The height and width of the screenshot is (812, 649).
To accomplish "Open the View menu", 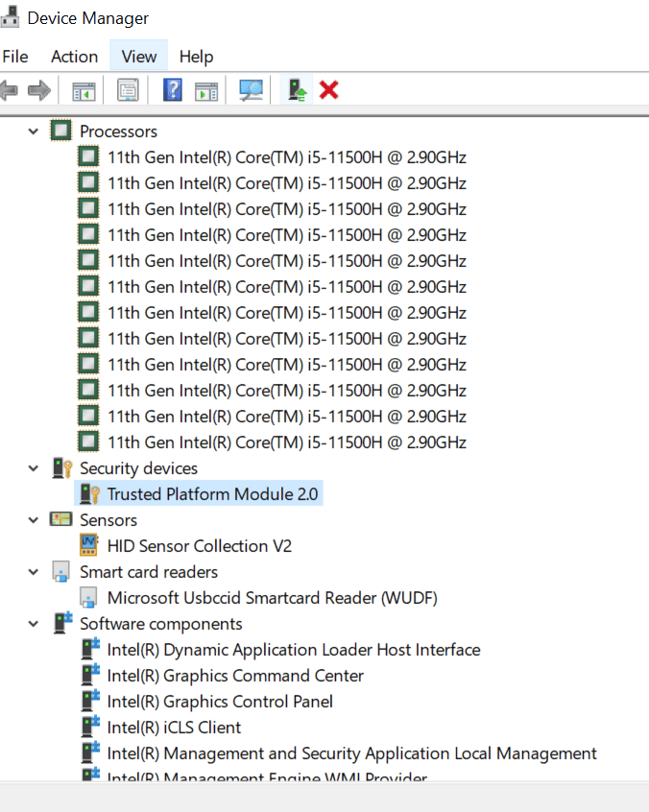I will (x=139, y=56).
